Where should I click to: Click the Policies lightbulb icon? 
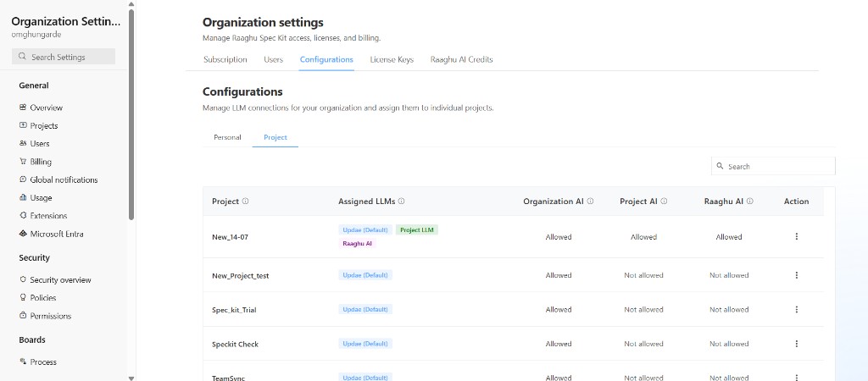(23, 297)
